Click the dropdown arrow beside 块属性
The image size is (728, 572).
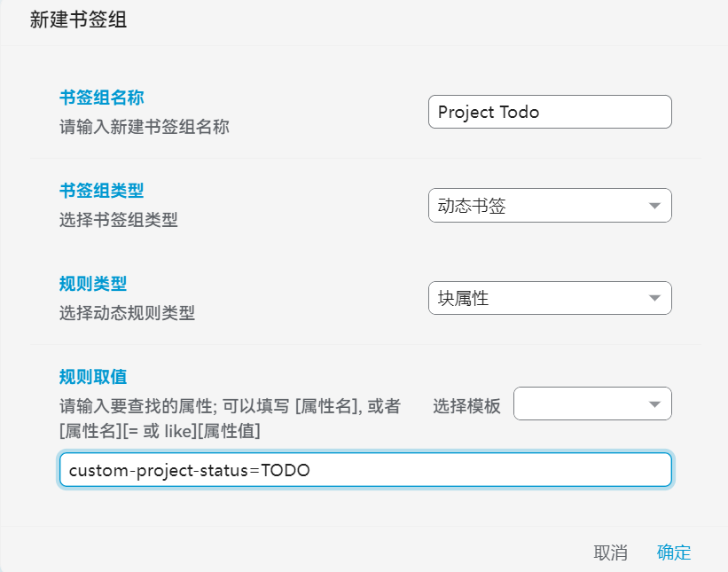(654, 298)
